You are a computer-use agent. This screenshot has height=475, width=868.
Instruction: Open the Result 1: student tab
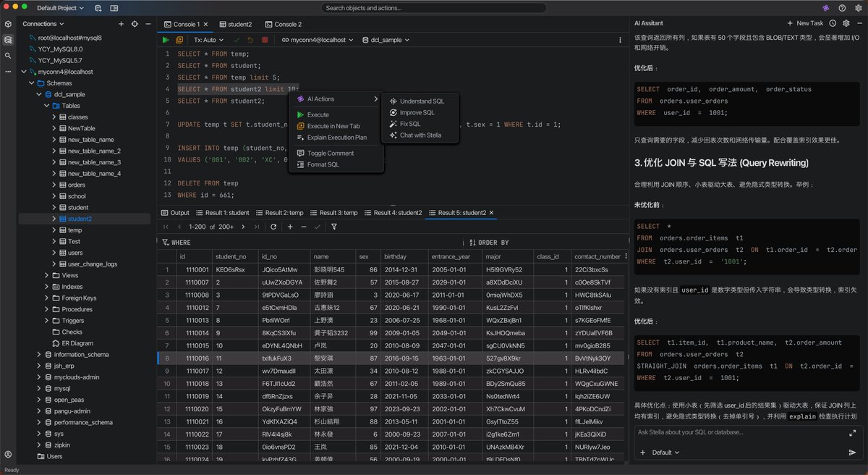click(222, 213)
